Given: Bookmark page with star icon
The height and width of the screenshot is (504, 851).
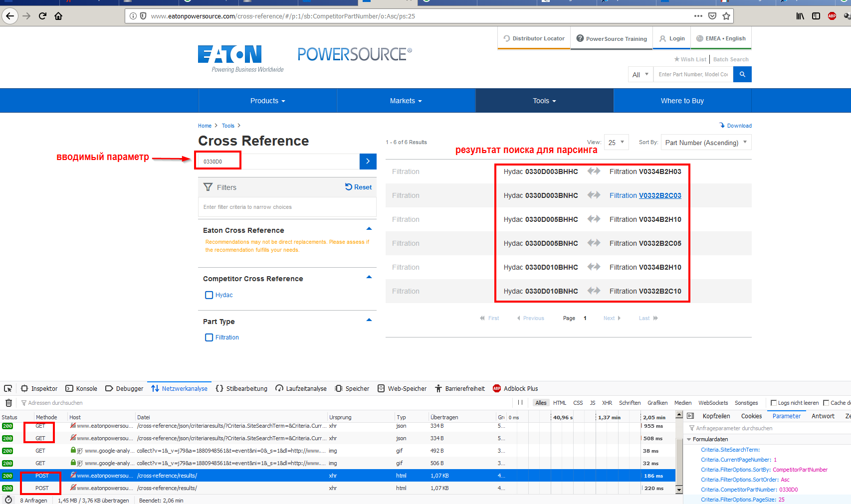Looking at the screenshot, I should click(726, 16).
